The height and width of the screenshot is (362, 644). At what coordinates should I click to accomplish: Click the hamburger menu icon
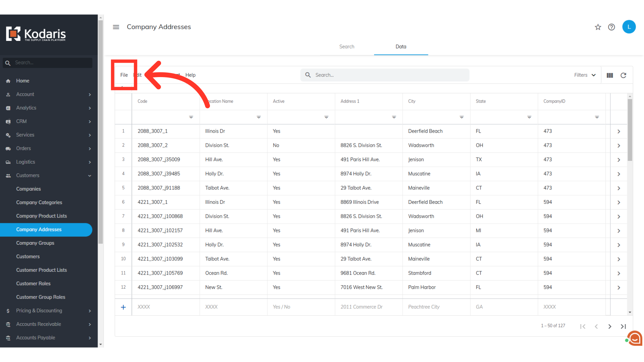[x=116, y=27]
